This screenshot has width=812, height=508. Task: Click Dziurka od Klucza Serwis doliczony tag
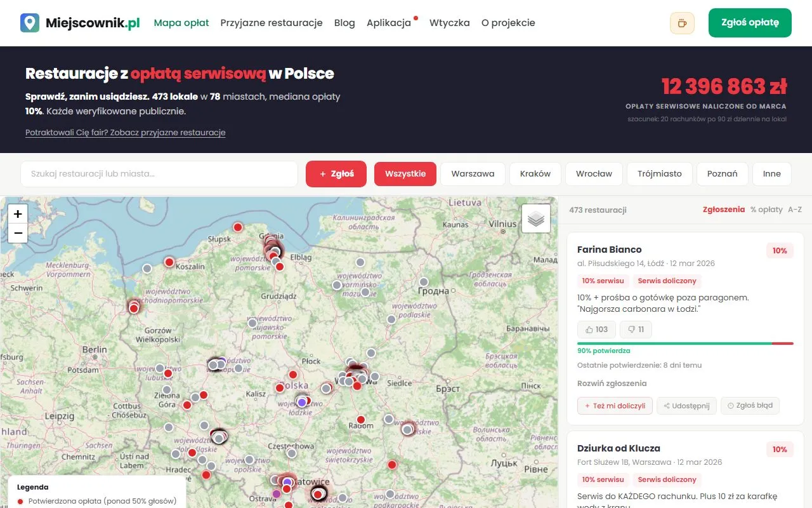(x=667, y=479)
